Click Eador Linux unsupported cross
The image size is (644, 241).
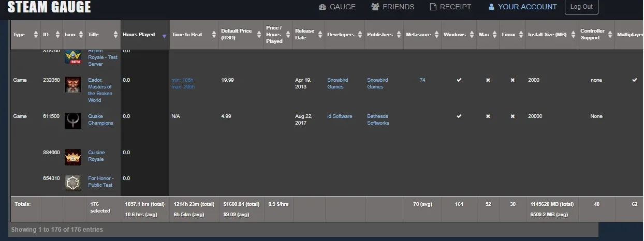click(x=513, y=80)
